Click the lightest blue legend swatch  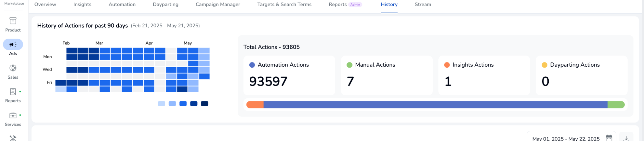(161, 104)
